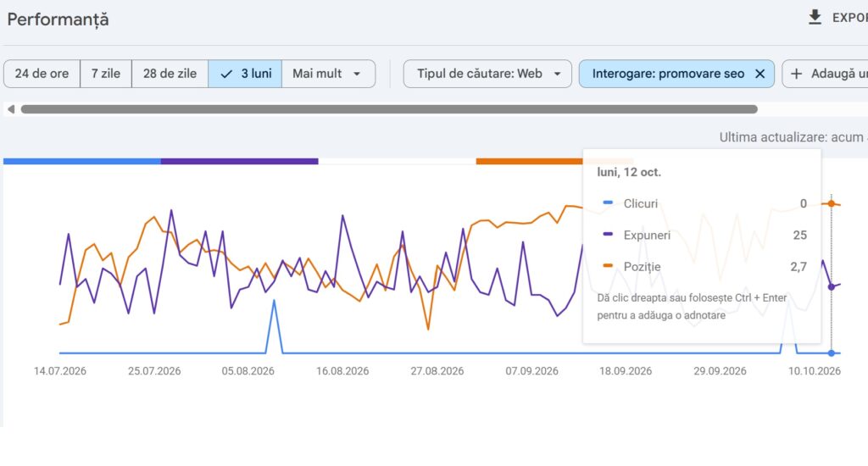Click Clicuri row in tooltip
Image resolution: width=868 pixels, height=466 pixels.
(704, 203)
